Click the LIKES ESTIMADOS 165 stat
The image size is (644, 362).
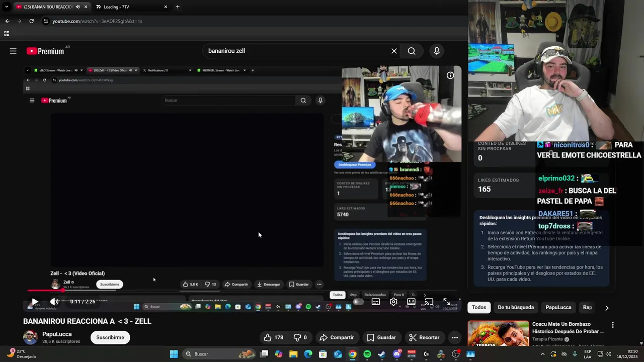[x=505, y=185]
